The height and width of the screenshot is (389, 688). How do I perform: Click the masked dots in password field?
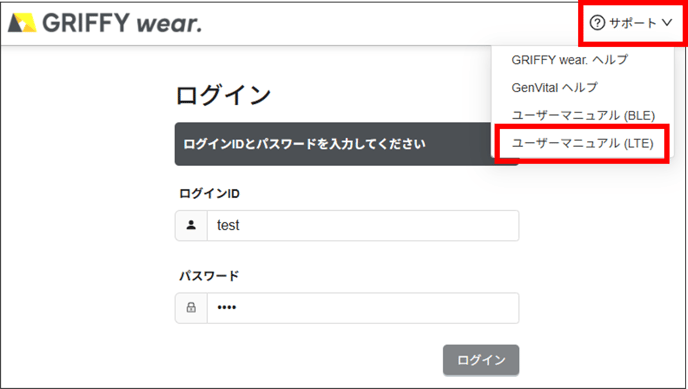[227, 308]
